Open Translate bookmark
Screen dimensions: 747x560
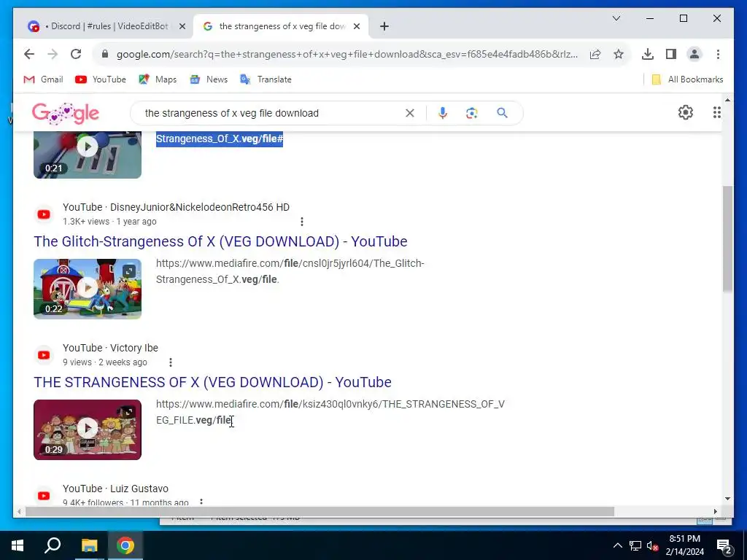(x=266, y=79)
